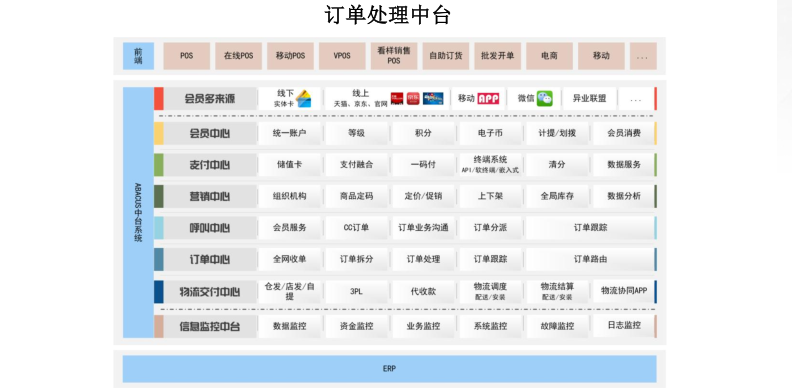792x389 pixels.
Task: Click the 支付融合 cell
Action: tap(357, 165)
